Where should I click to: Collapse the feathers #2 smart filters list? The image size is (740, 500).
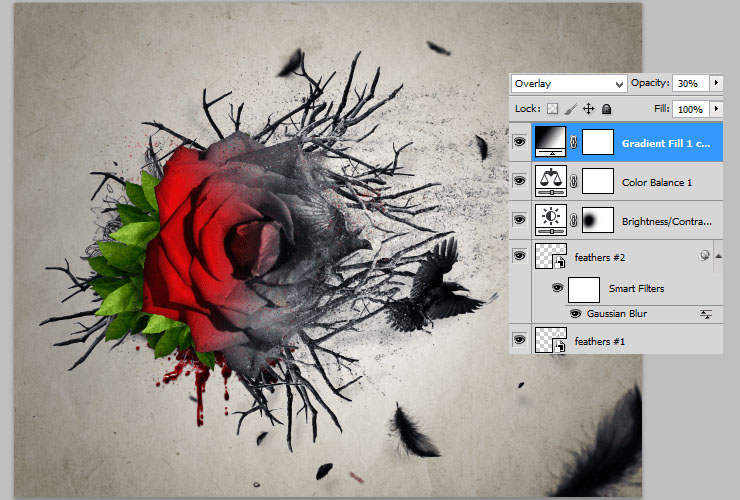(x=718, y=256)
